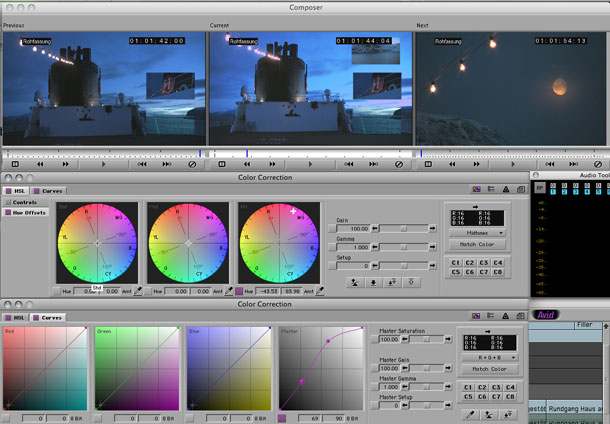Click the Master curve graph
Image resolution: width=610 pixels, height=424 pixels.
tap(321, 368)
